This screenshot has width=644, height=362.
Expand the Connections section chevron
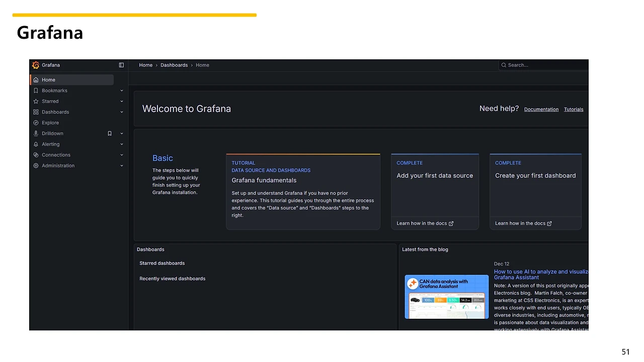[x=122, y=155]
